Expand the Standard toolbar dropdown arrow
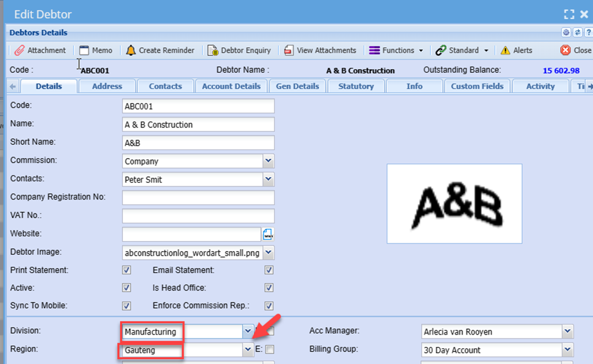Screen dimensions: 593x364 coord(486,51)
